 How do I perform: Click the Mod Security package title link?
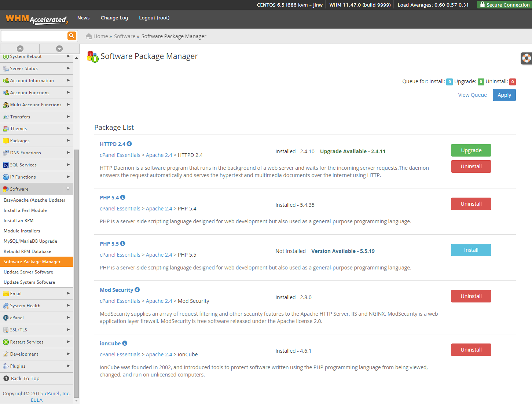[117, 290]
